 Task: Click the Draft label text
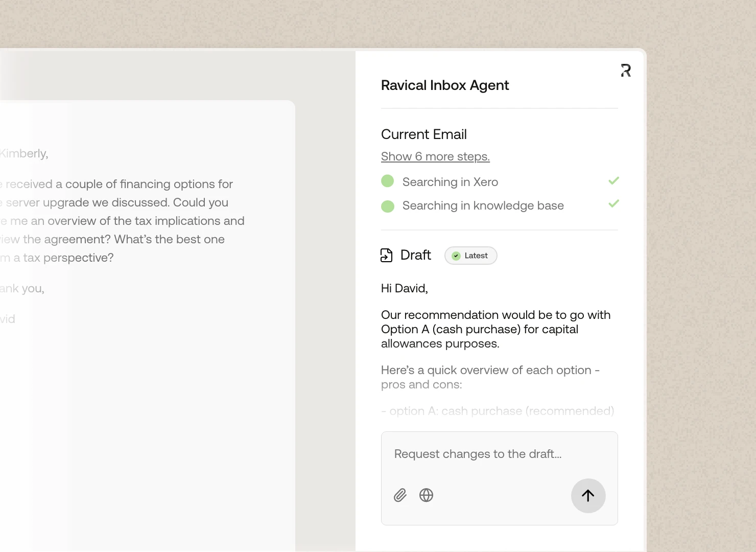pos(416,255)
